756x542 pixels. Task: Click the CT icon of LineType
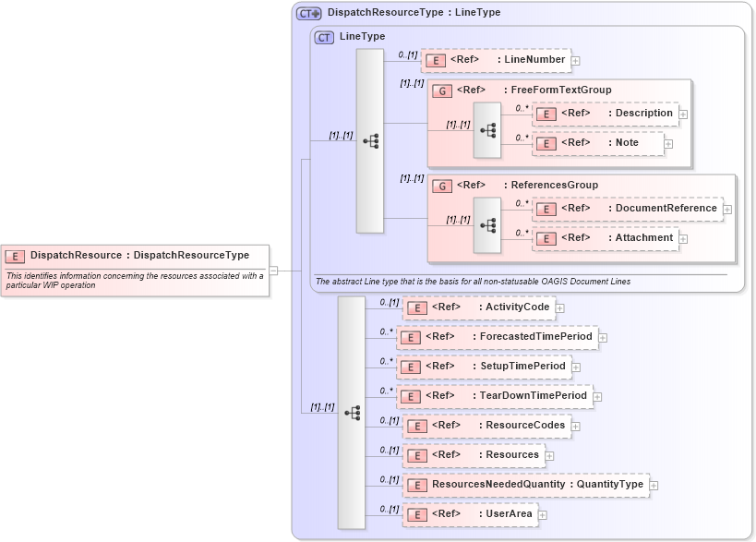coord(323,36)
